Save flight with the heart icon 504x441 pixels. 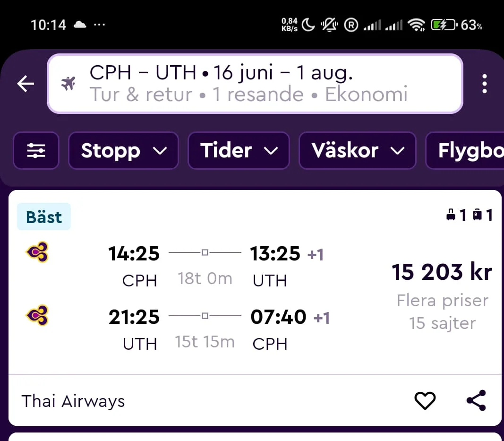click(425, 401)
